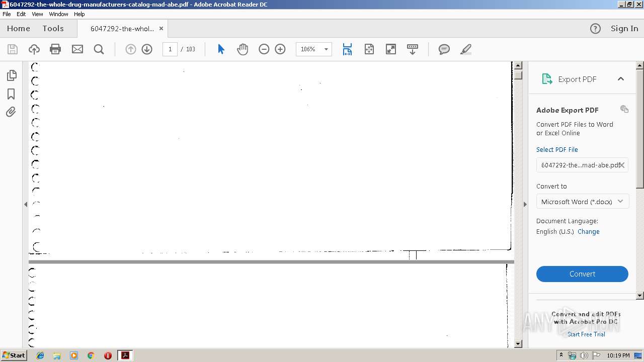
Task: Click the document scrollbar down arrow
Action: pos(518,344)
